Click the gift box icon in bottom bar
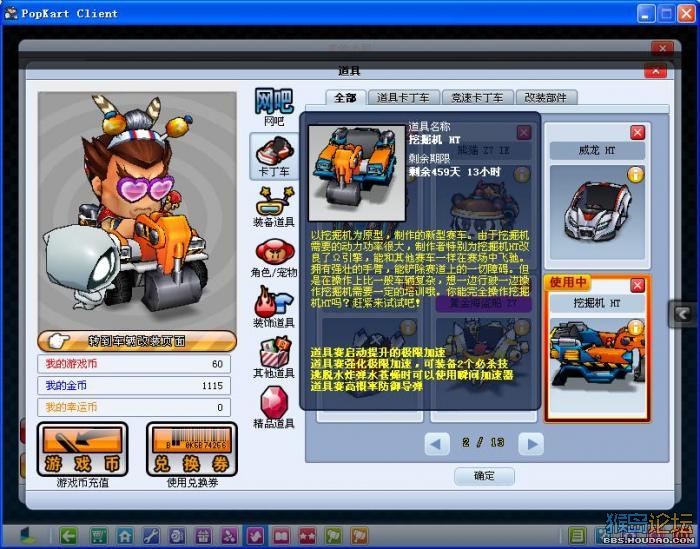 pyautogui.click(x=203, y=535)
